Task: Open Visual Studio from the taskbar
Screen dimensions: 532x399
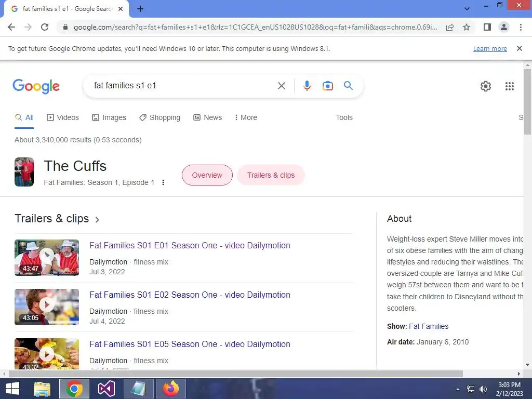Action: coord(107,389)
